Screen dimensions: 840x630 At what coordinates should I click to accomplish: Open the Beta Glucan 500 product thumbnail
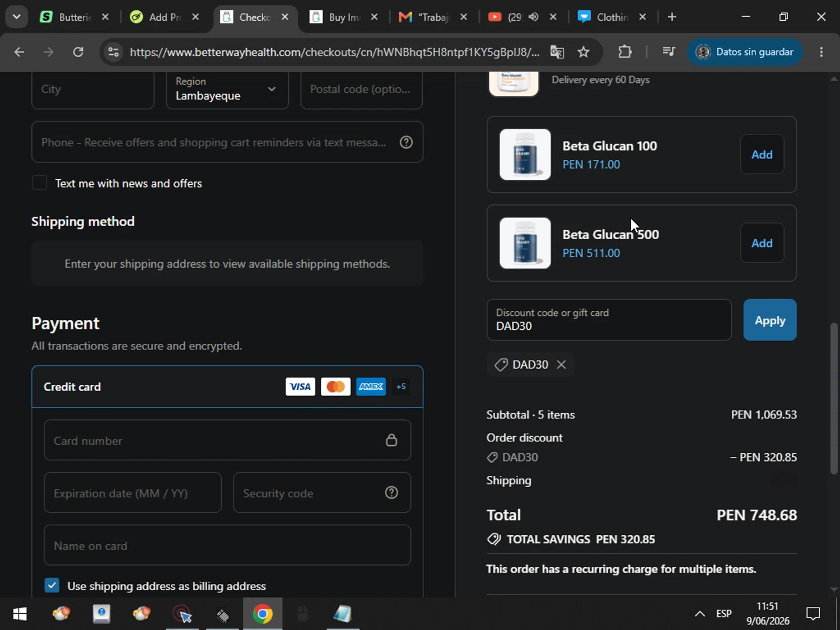tap(525, 243)
